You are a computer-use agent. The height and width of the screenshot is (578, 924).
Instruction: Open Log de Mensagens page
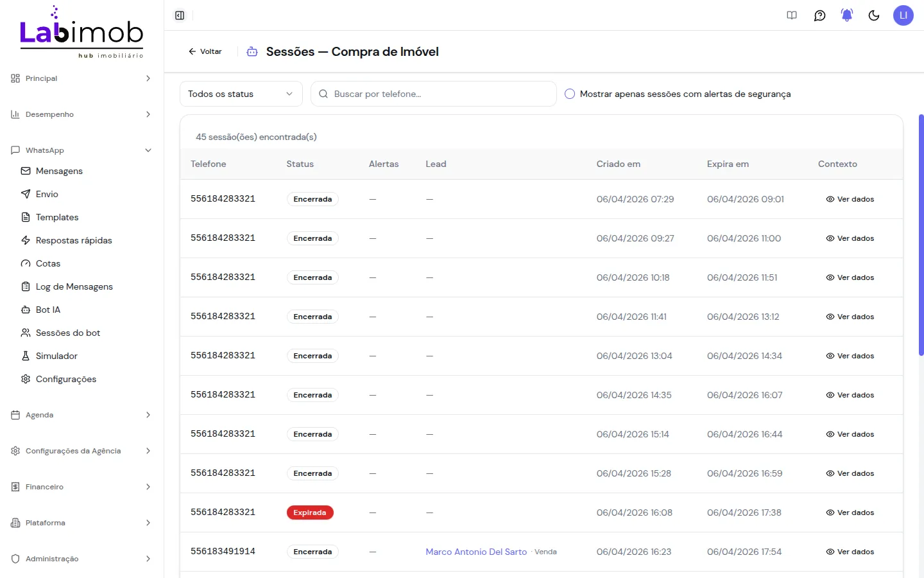[x=74, y=286]
